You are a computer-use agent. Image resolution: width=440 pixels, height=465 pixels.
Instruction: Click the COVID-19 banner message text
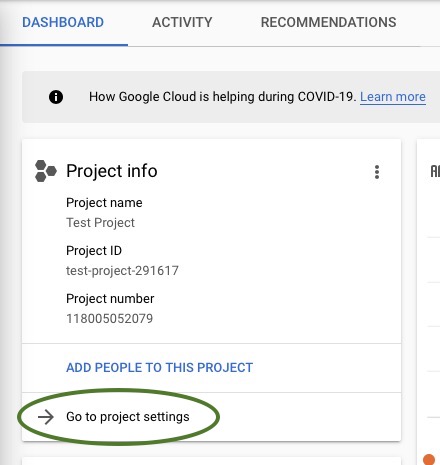pos(223,97)
